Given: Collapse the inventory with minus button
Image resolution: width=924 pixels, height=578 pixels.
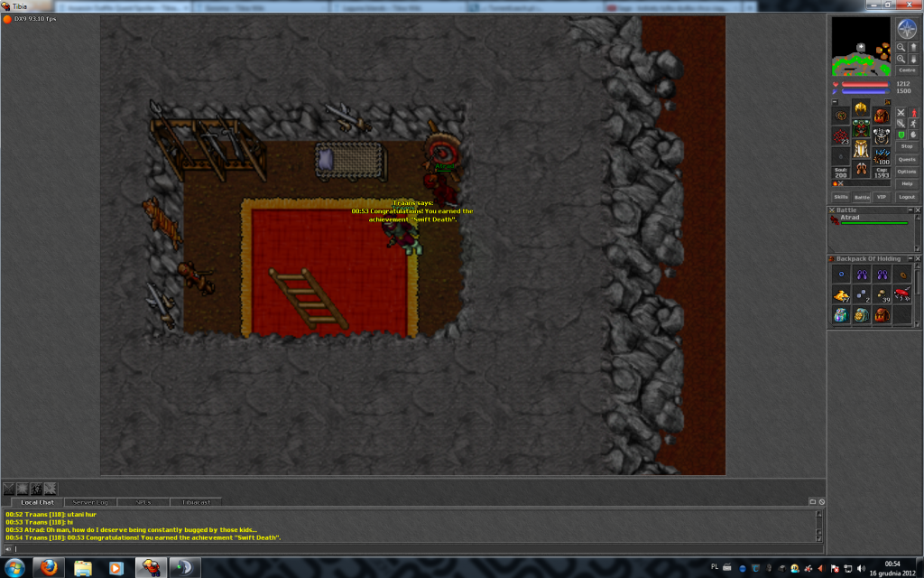Looking at the screenshot, I should click(x=835, y=102).
